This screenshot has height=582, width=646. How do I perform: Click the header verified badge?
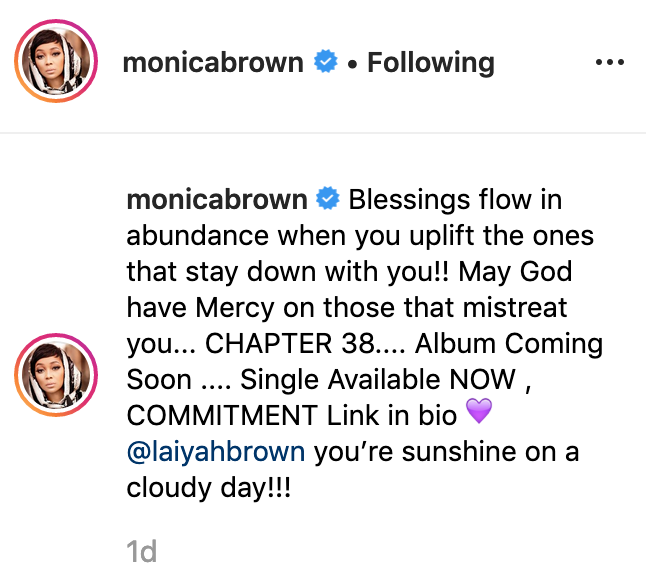[324, 63]
